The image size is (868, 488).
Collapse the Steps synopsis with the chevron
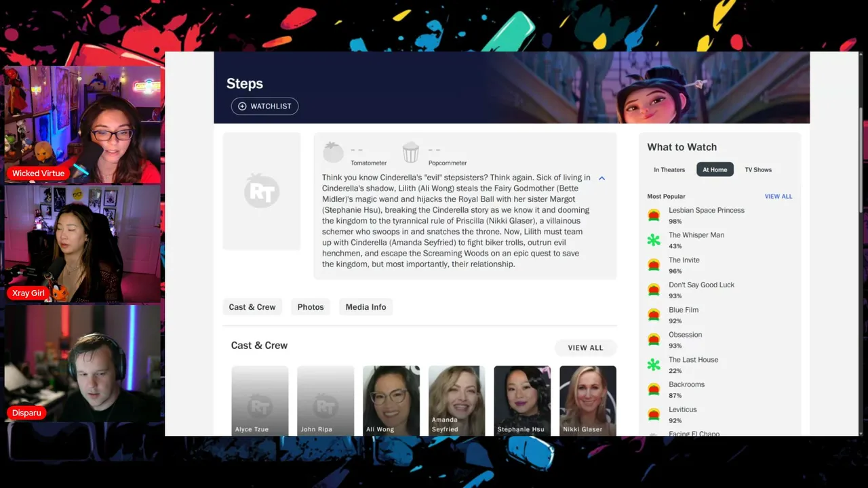coord(601,178)
